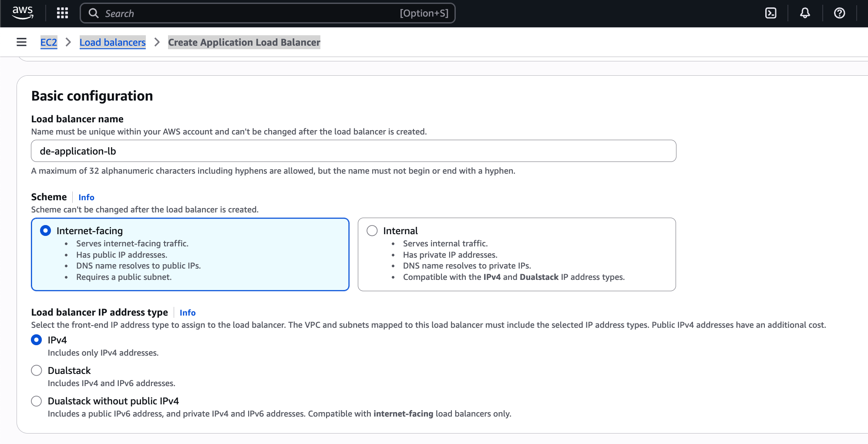Open Info link for IP address type
Screen dimensions: 868x444
coord(188,313)
